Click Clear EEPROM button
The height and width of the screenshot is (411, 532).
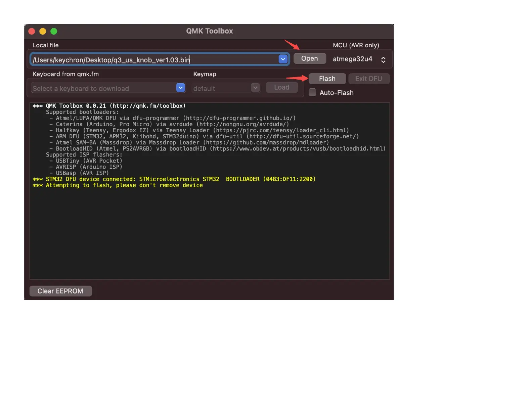pos(60,291)
